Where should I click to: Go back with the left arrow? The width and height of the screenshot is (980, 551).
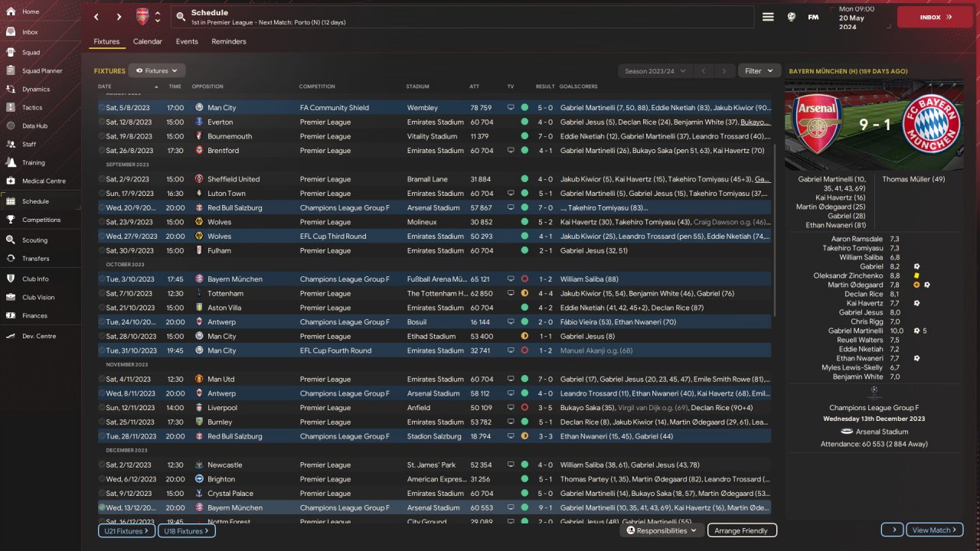click(96, 17)
